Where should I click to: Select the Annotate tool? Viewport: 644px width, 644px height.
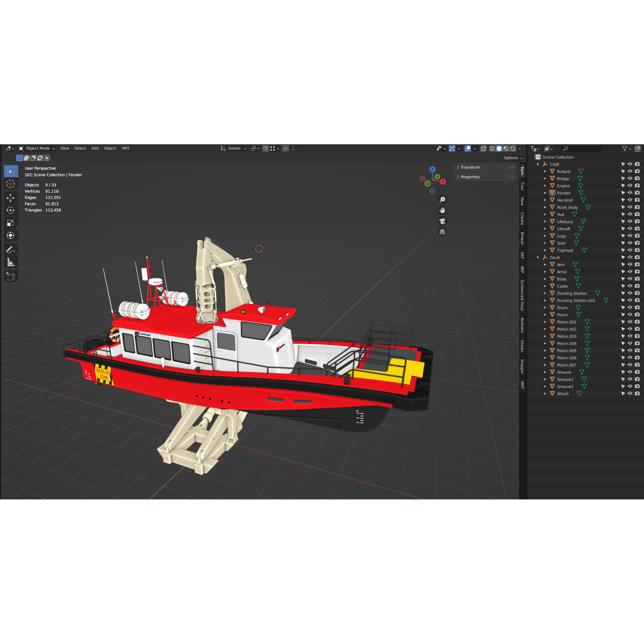tap(11, 249)
